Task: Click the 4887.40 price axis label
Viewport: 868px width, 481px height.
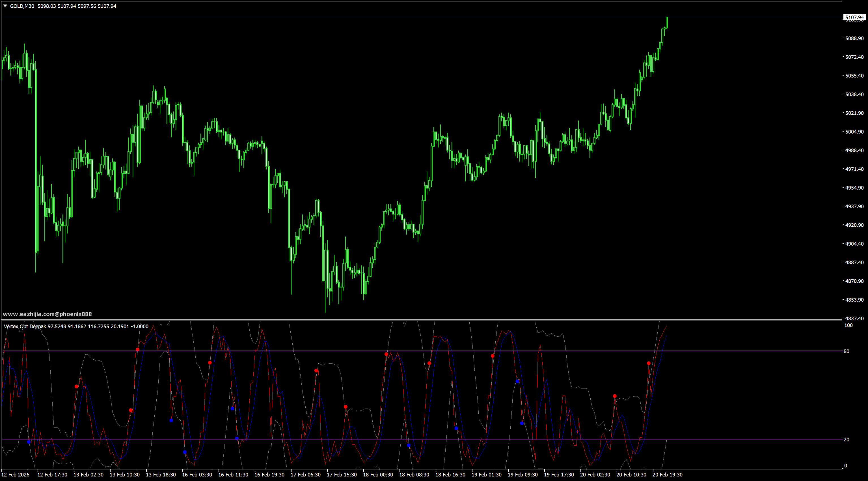Action: coord(854,262)
